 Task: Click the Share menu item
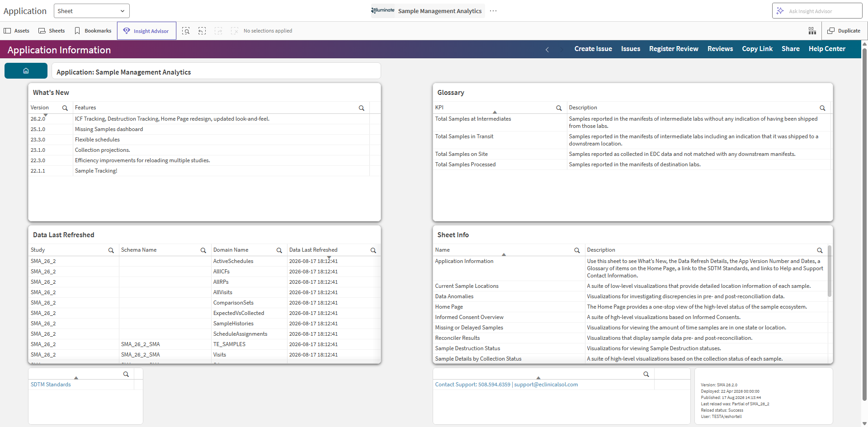click(x=791, y=49)
